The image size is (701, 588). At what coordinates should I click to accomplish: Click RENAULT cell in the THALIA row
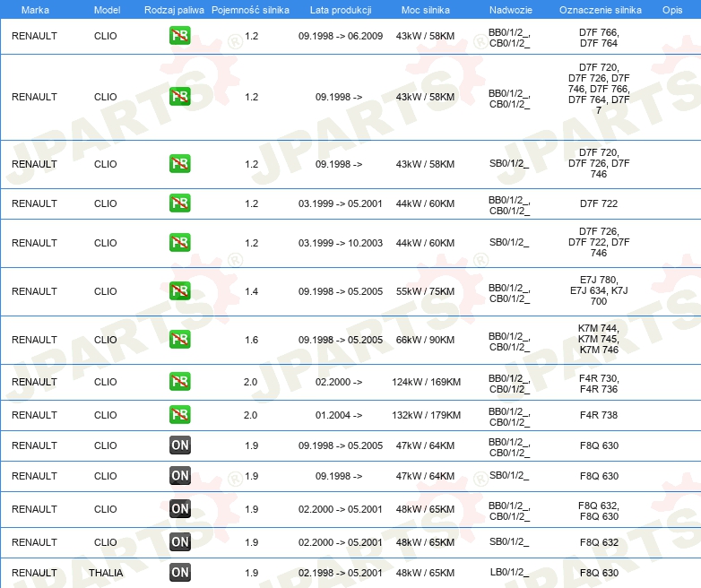tap(34, 573)
